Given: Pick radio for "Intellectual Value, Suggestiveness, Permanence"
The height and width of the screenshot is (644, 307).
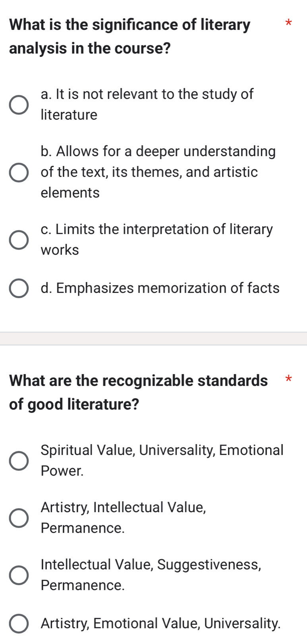Looking at the screenshot, I should point(19,575).
